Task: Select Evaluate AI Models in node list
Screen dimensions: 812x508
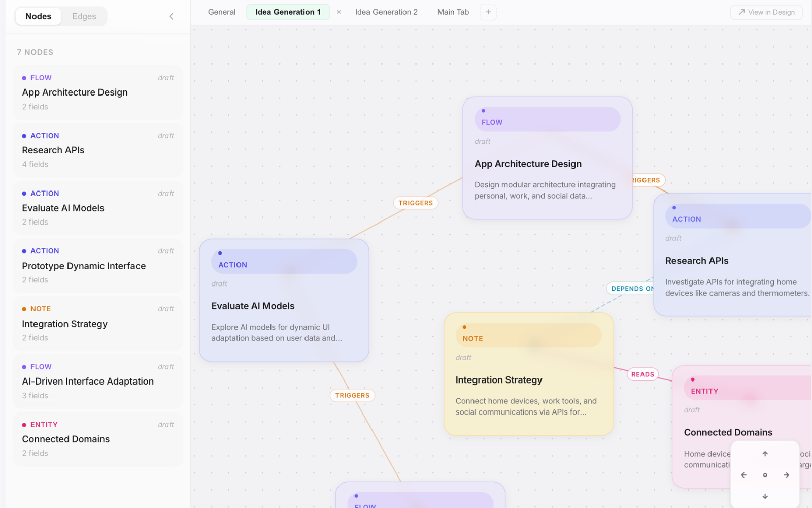Action: [98, 208]
